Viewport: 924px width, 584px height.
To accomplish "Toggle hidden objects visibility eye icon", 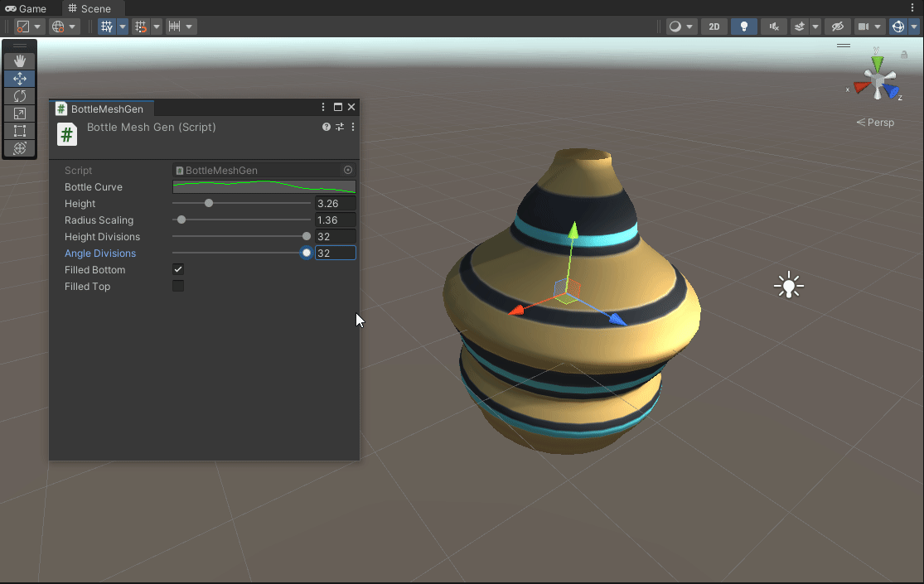I will pyautogui.click(x=837, y=27).
